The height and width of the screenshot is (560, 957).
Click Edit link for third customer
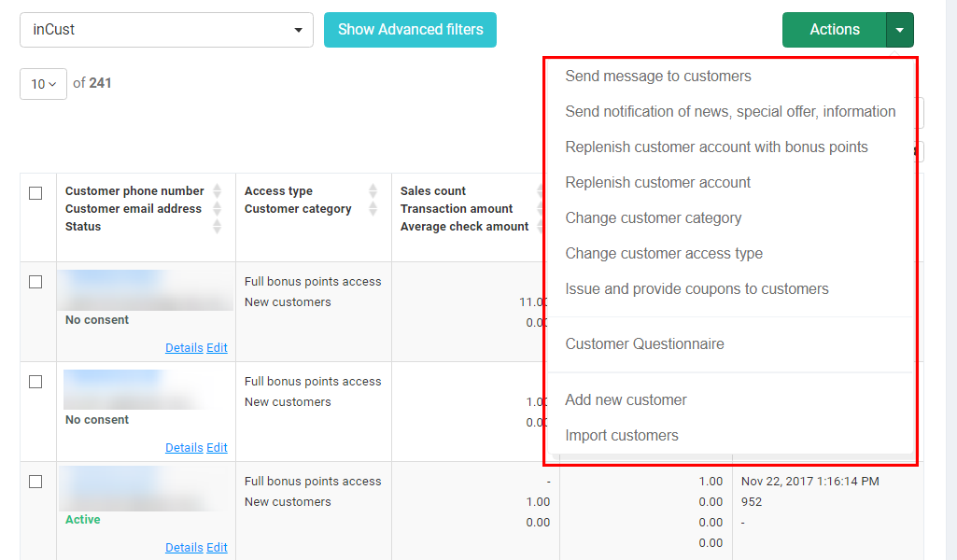217,548
